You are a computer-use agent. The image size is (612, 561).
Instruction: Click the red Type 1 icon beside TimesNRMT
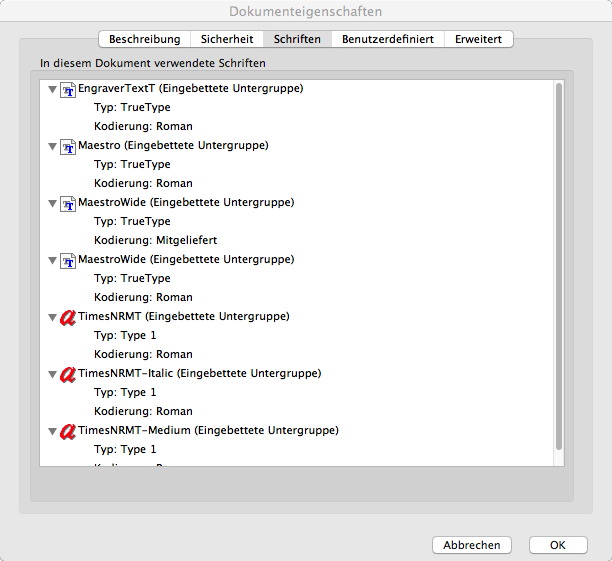coord(68,318)
